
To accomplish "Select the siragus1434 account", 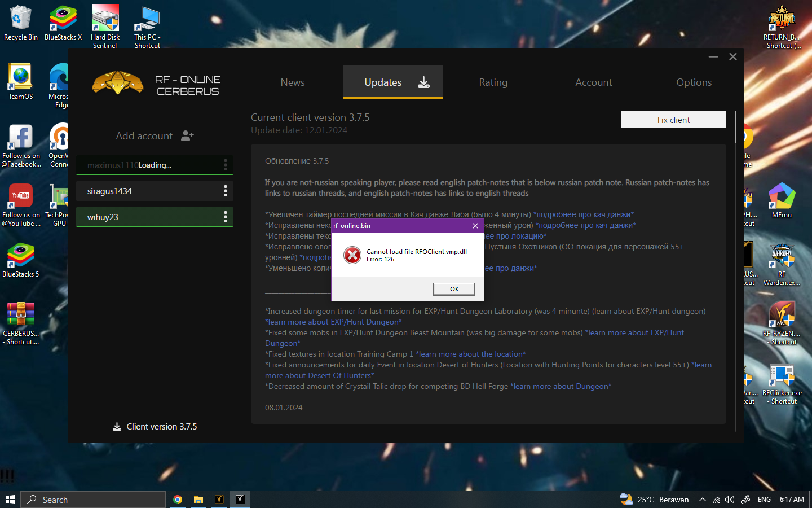I will pyautogui.click(x=155, y=191).
